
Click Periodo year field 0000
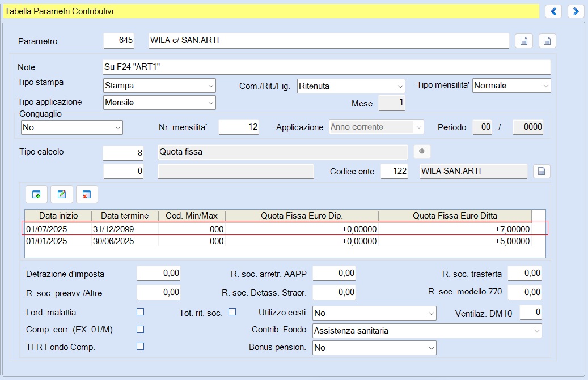[528, 127]
